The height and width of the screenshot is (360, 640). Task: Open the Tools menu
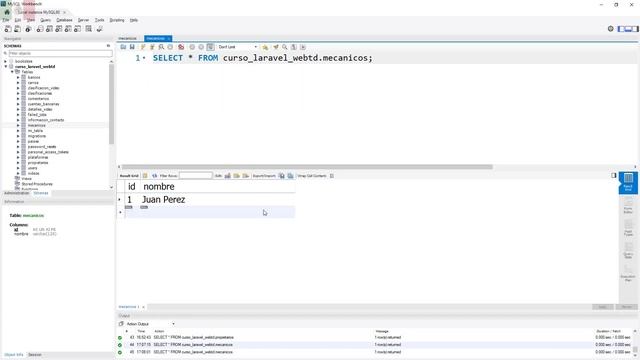(99, 20)
